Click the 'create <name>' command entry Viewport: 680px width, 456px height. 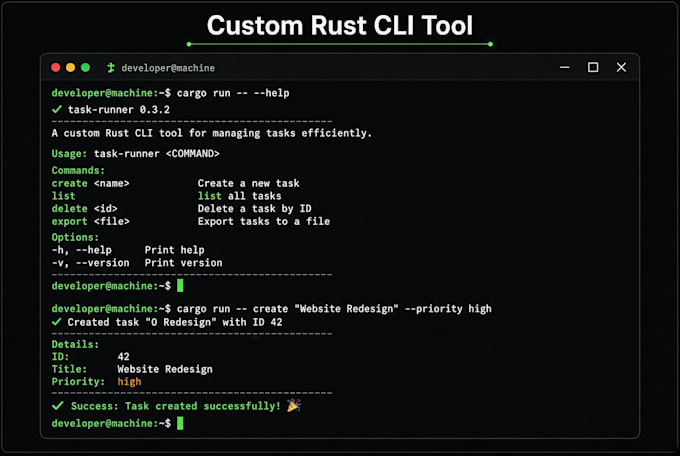pyautogui.click(x=90, y=184)
